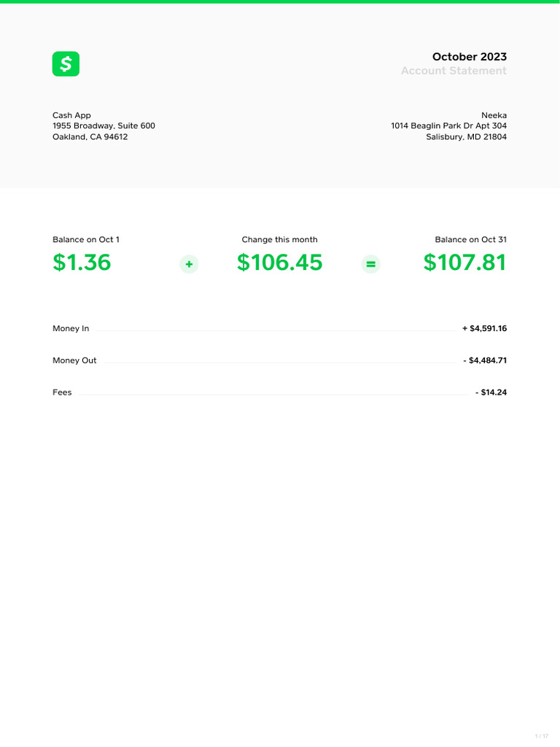Click the green Cash App dollar logo
This screenshot has width=560, height=747.
tap(66, 64)
